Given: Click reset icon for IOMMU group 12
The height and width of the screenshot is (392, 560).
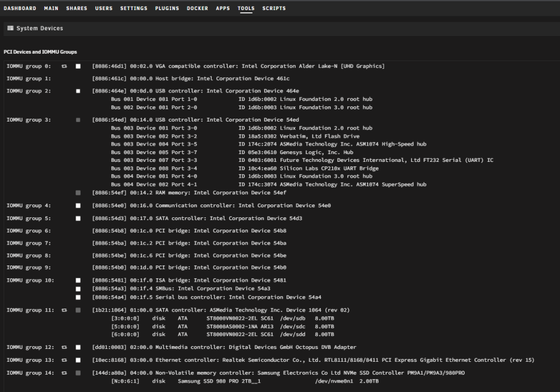Looking at the screenshot, I should [64, 347].
